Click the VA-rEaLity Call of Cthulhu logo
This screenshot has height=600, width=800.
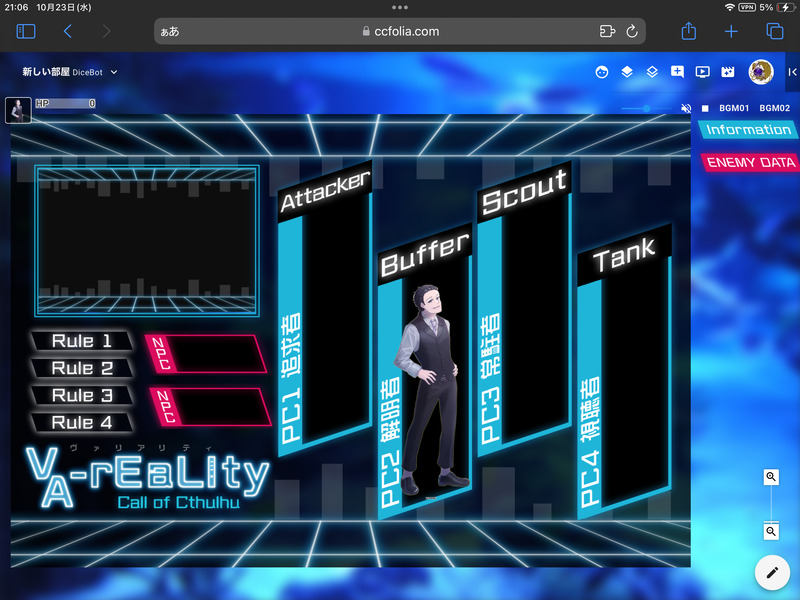[x=147, y=477]
